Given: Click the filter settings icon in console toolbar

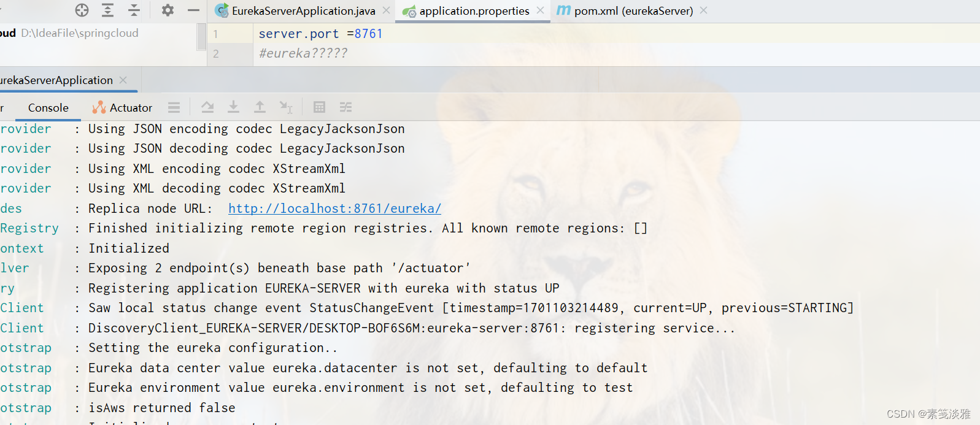Looking at the screenshot, I should pyautogui.click(x=345, y=107).
